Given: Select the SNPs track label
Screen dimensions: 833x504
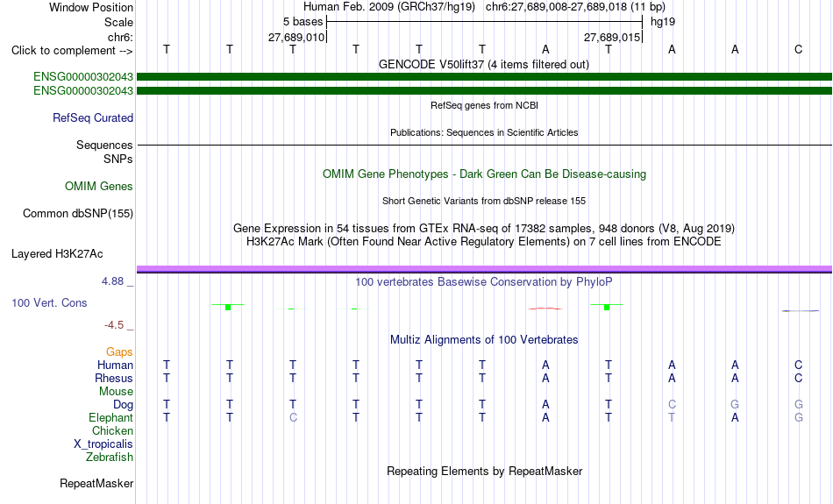Looking at the screenshot, I should (118, 159).
